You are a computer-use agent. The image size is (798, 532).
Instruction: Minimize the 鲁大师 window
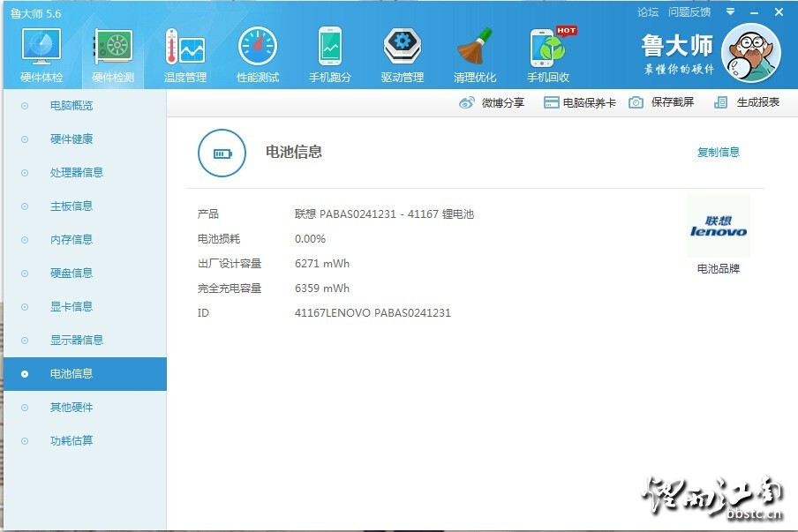(x=754, y=12)
